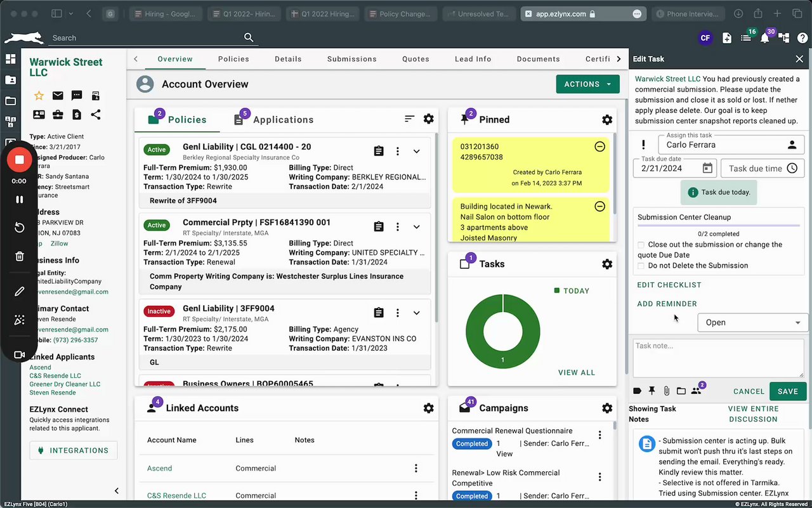Save the task with the SAVE button

(x=788, y=391)
